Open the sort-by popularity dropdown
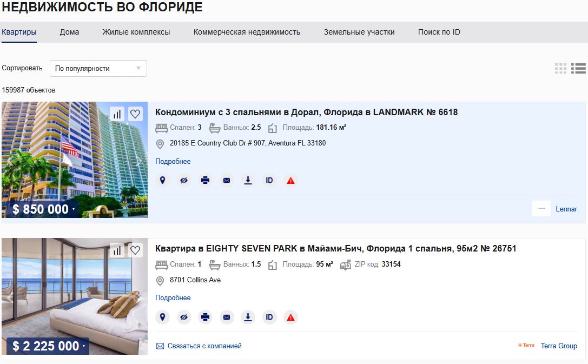The image size is (588, 364). (98, 69)
